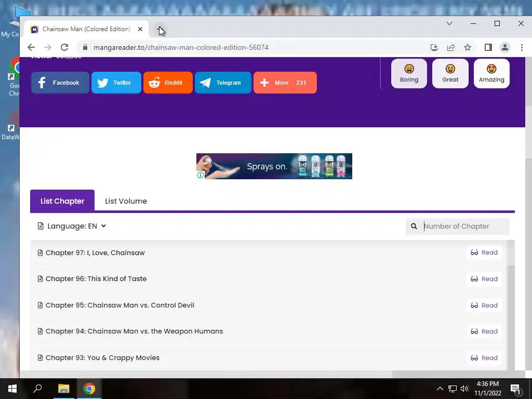Open the notification center icon
Image resolution: width=532 pixels, height=399 pixels.
point(516,389)
